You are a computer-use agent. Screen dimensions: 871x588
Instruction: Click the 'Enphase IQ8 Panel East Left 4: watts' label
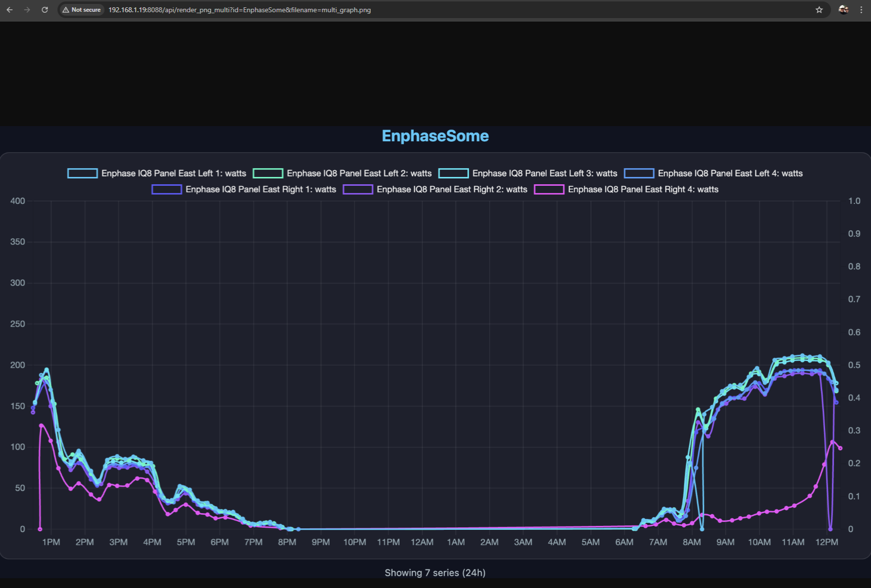pos(730,174)
